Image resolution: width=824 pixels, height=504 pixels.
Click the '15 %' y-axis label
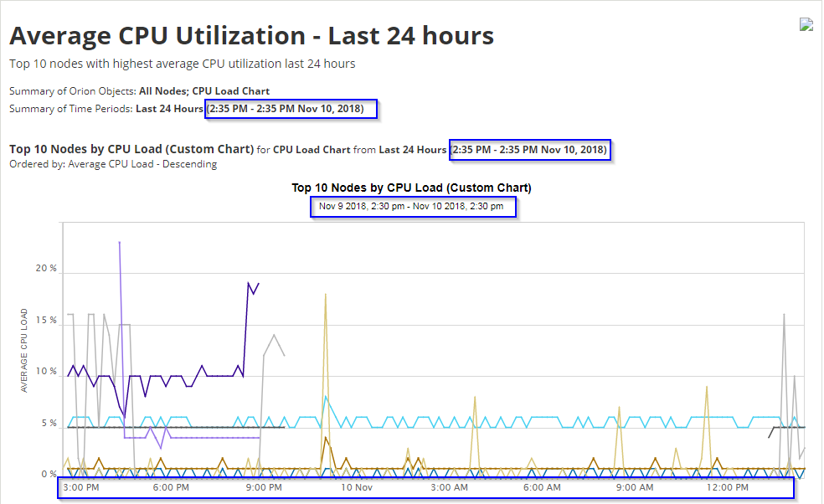click(46, 320)
